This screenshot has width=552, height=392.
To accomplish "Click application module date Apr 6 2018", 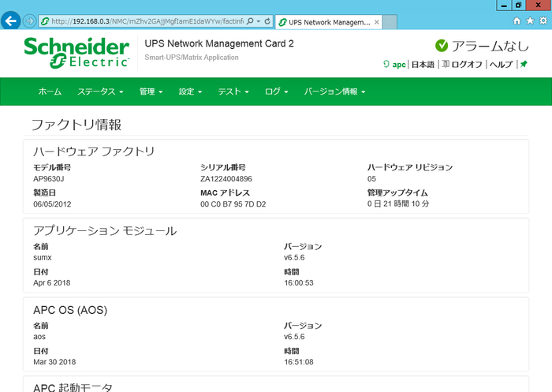I will [x=52, y=283].
